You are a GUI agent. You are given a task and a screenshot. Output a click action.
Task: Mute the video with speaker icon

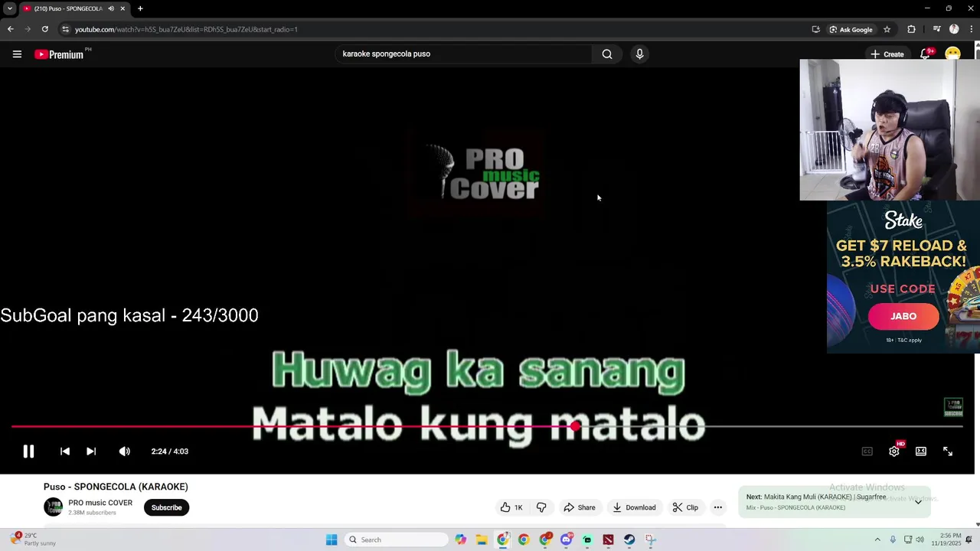(125, 452)
